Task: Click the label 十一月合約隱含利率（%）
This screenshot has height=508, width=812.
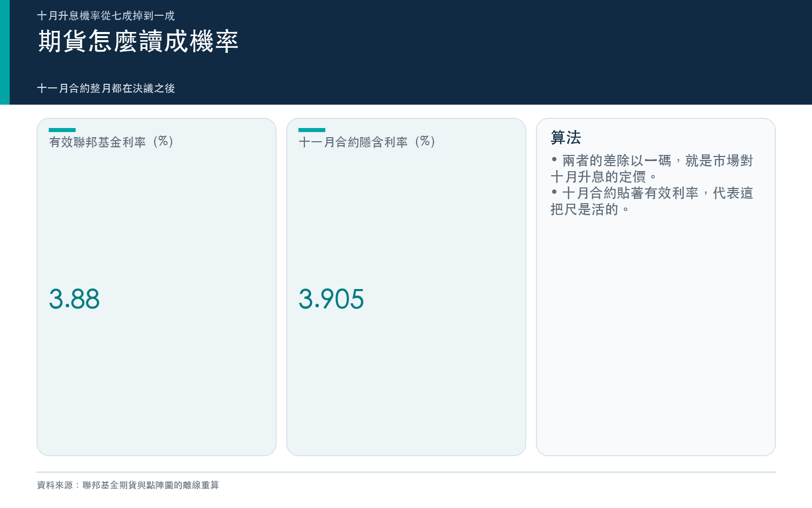Action: (367, 142)
